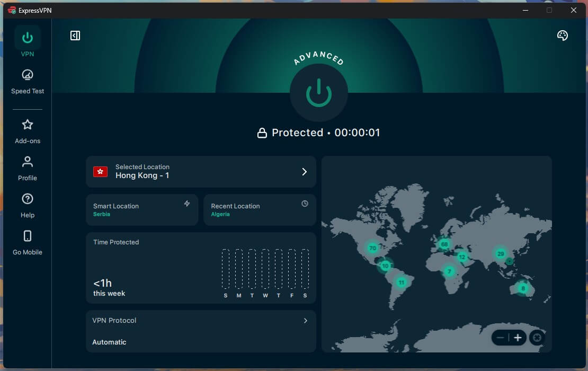
Task: Open the theme palette icon
Action: pos(562,36)
